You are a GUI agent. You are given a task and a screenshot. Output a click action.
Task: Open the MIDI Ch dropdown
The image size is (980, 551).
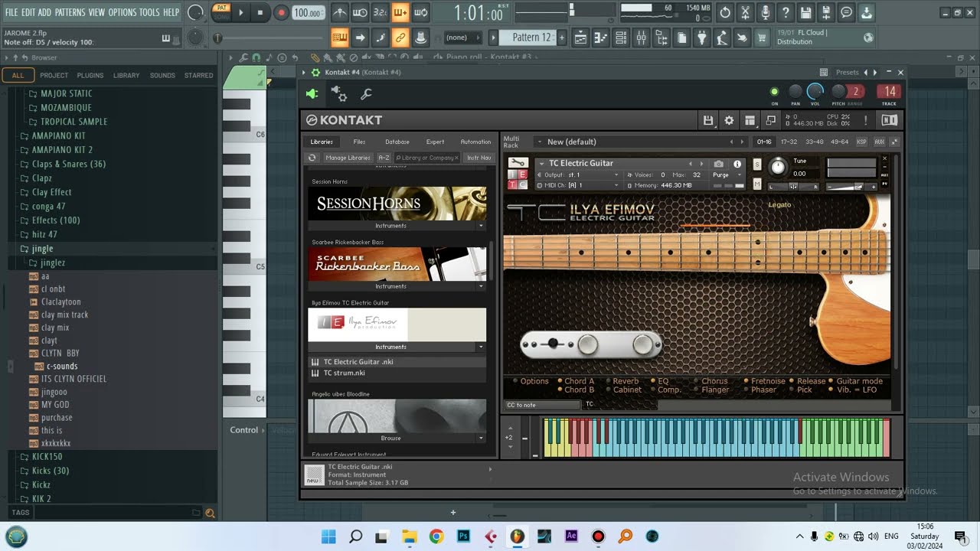[578, 185]
